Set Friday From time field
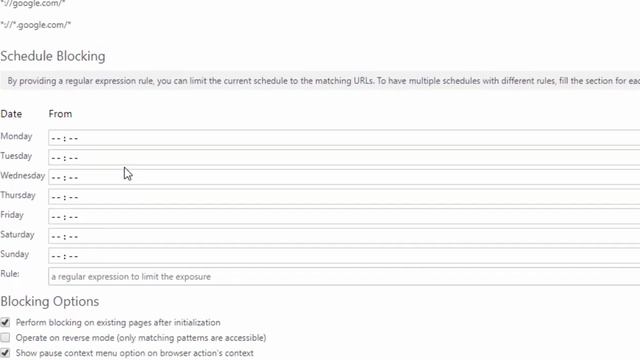 click(x=344, y=216)
